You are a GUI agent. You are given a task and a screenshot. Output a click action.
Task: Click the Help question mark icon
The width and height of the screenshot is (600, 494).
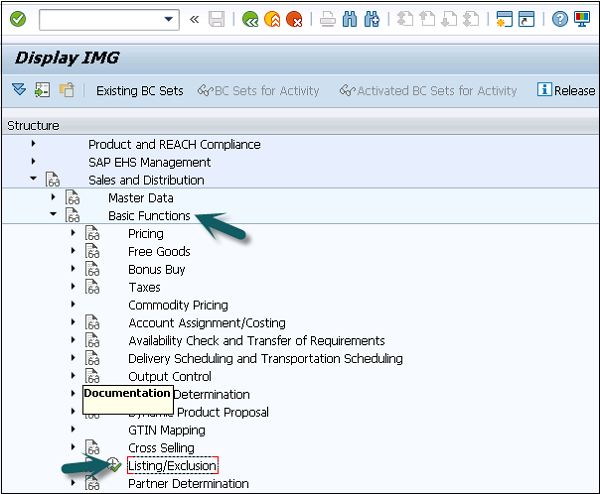pyautogui.click(x=560, y=19)
